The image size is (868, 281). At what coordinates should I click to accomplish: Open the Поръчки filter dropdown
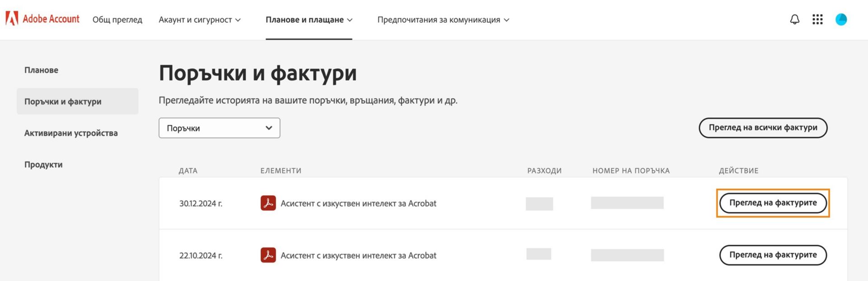point(219,128)
